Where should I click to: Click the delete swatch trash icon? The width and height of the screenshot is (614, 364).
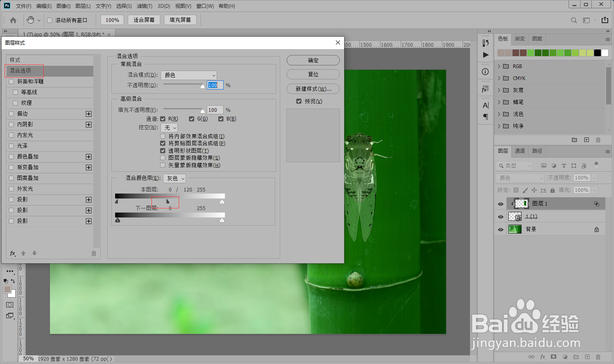click(x=598, y=140)
